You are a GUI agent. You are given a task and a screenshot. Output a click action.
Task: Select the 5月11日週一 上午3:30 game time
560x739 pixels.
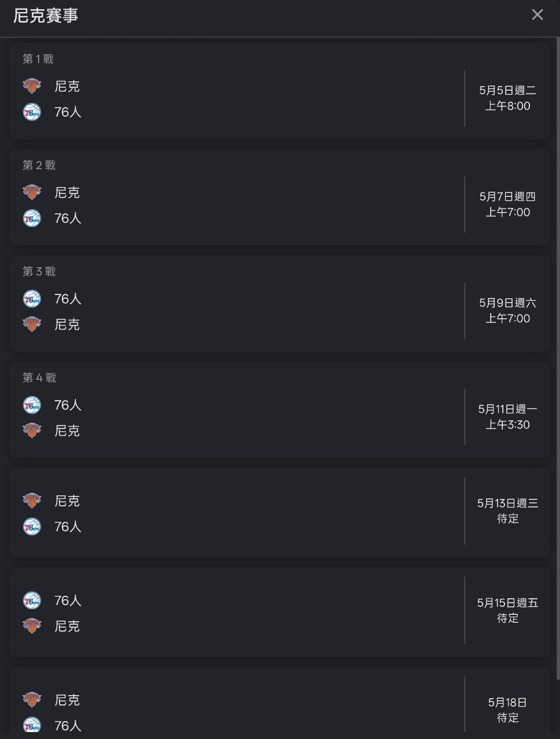click(507, 417)
